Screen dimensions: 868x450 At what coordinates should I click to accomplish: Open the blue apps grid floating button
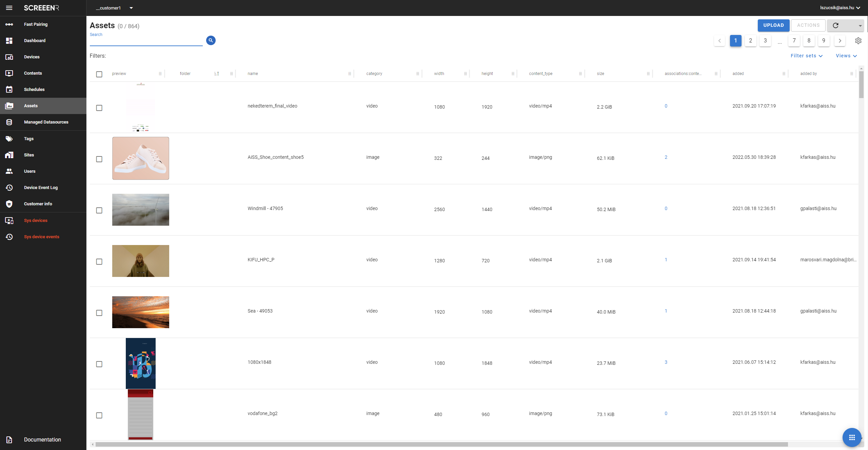click(x=851, y=437)
